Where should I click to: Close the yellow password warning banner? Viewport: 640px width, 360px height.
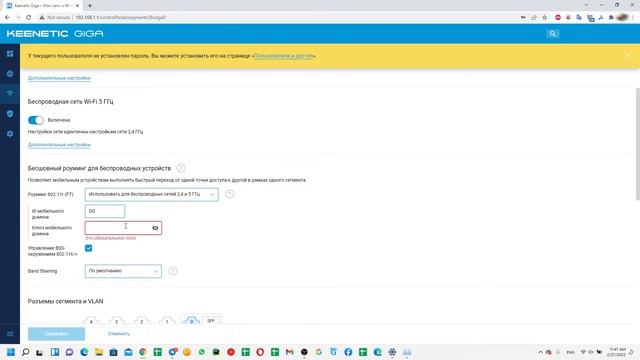pyautogui.click(x=628, y=56)
